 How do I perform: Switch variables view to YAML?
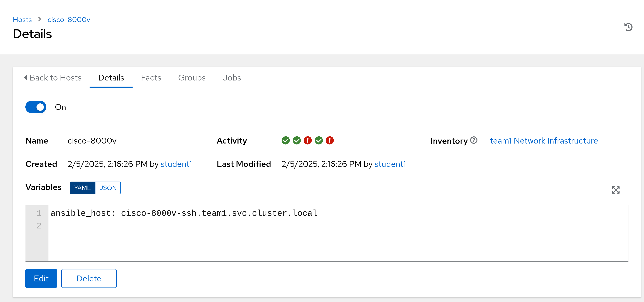coord(82,188)
